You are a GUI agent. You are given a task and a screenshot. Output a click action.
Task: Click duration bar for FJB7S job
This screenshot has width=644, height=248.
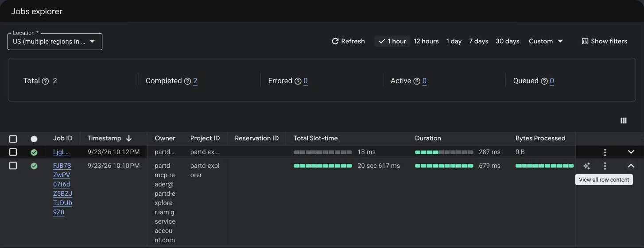pos(444,166)
